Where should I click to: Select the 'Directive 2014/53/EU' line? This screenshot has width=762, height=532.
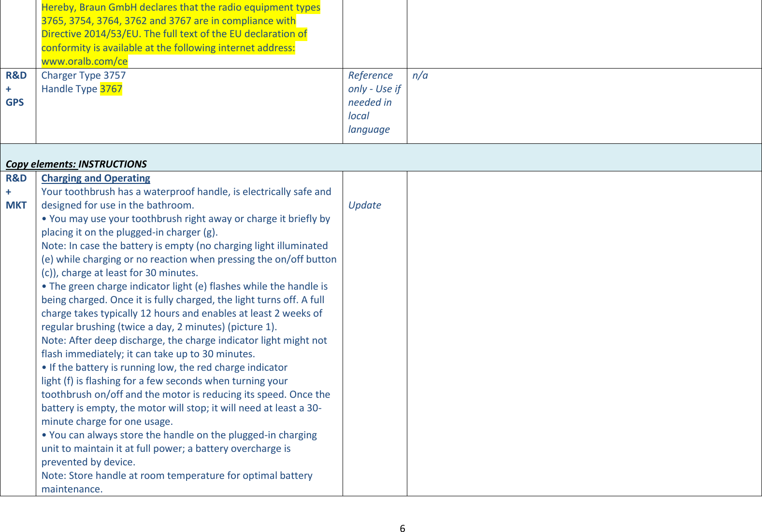coord(174,34)
